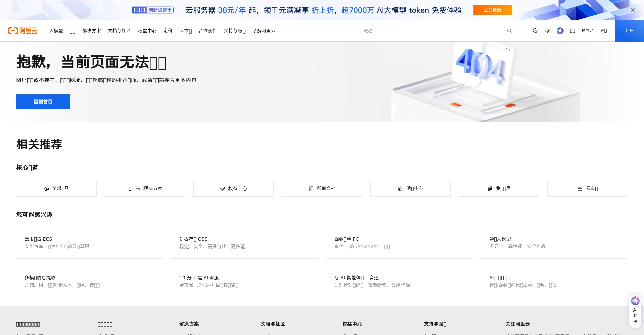Click the footer heading 支持与服务

coord(435,324)
